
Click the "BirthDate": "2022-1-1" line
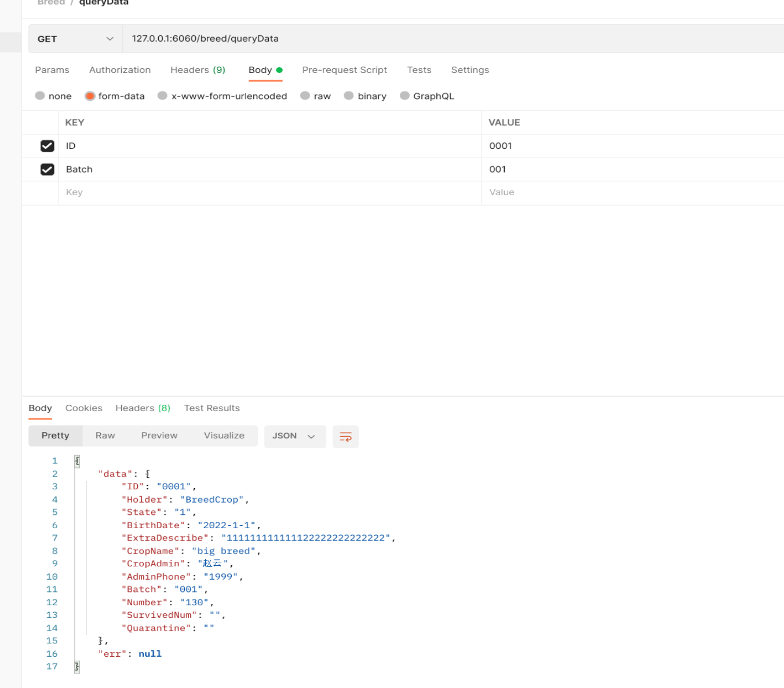[191, 525]
